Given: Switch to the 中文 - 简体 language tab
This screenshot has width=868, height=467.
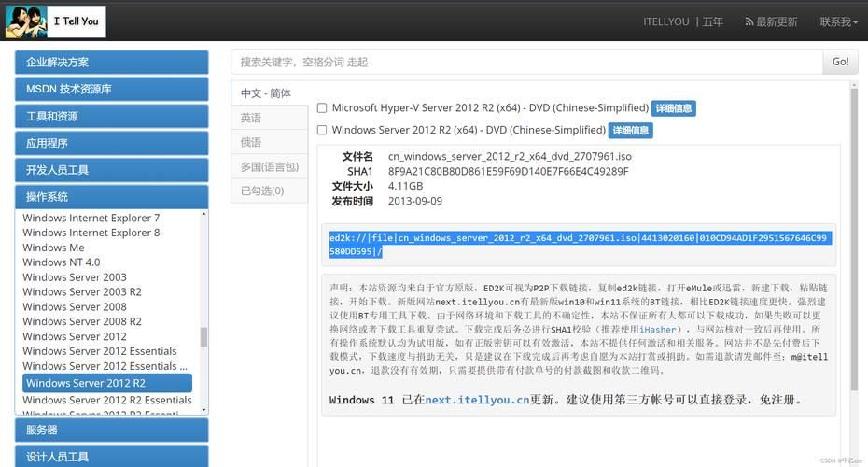Looking at the screenshot, I should click(x=270, y=93).
